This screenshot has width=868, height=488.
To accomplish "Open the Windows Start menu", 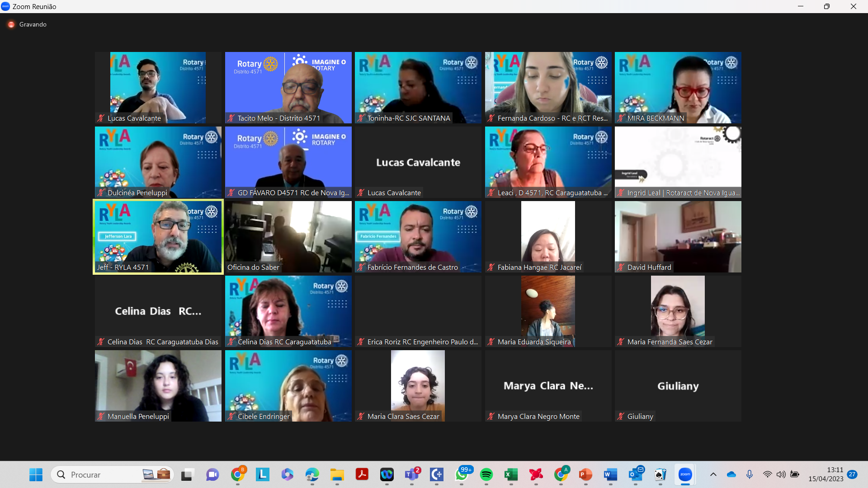I will tap(36, 474).
